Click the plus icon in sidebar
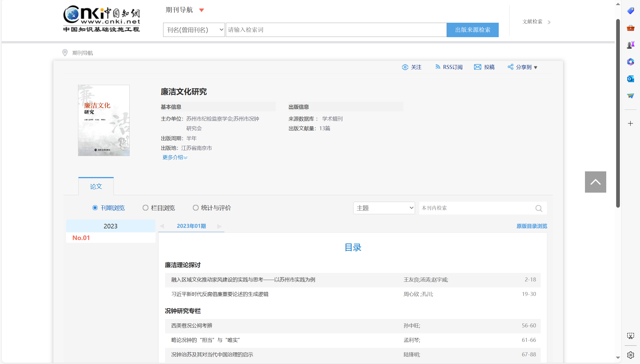The height and width of the screenshot is (364, 640). point(630,123)
